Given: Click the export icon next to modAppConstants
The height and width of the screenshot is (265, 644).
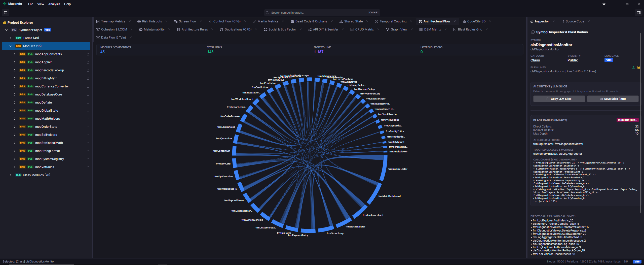Looking at the screenshot, I should click(x=88, y=54).
